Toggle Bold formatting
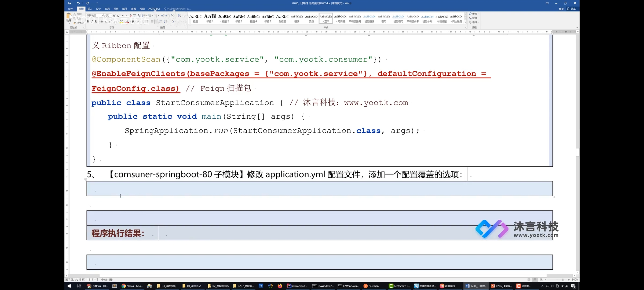Image resolution: width=644 pixels, height=290 pixels. (88, 21)
